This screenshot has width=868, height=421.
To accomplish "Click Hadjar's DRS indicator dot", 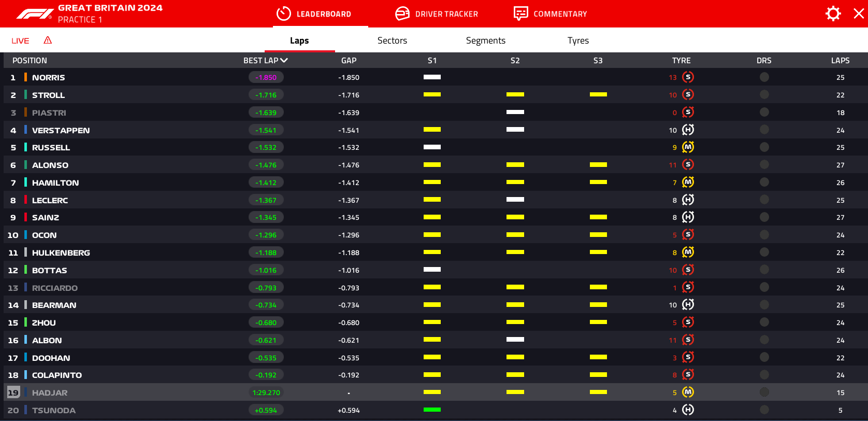I will point(764,392).
